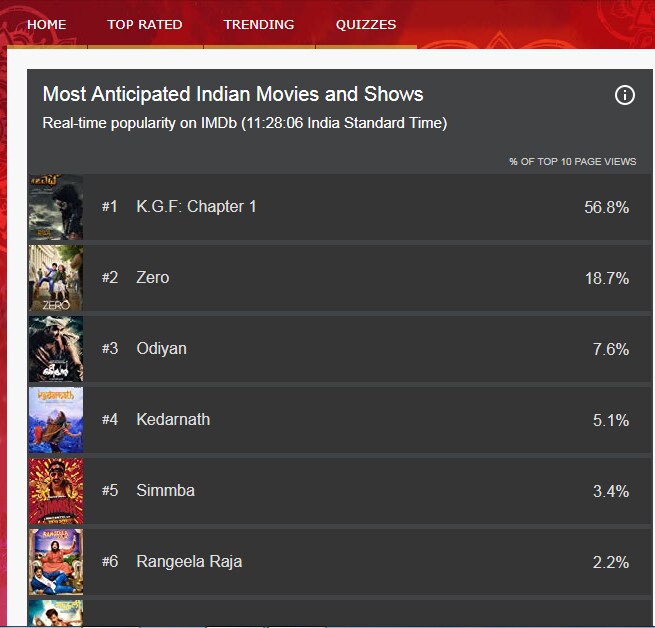
Task: Click the Simmba title link
Action: click(165, 491)
